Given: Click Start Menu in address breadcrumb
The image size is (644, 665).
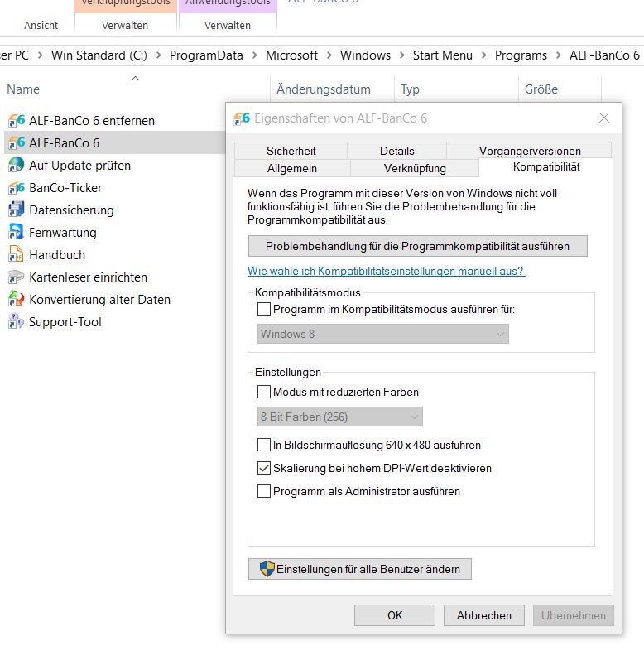Looking at the screenshot, I should [443, 55].
